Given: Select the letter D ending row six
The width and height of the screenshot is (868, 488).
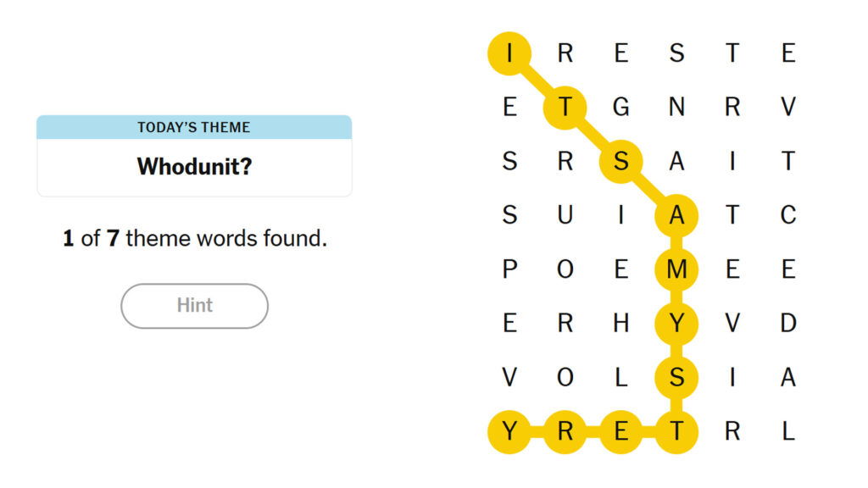Looking at the screenshot, I should 788,324.
